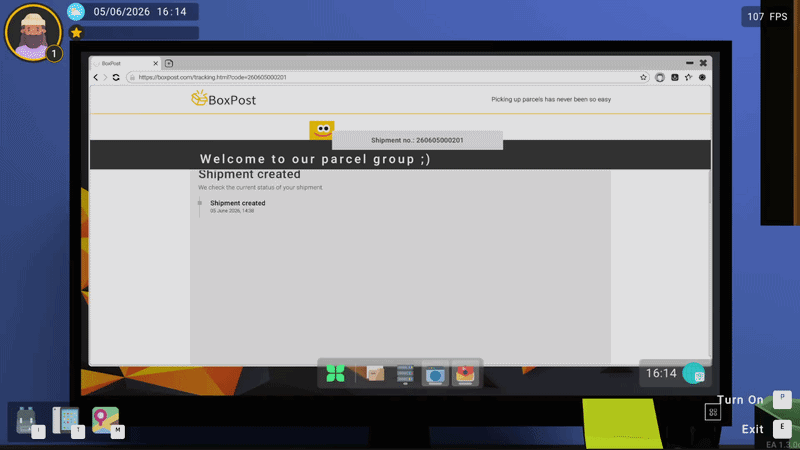Open a new browser tab
The height and width of the screenshot is (450, 800).
pos(169,63)
